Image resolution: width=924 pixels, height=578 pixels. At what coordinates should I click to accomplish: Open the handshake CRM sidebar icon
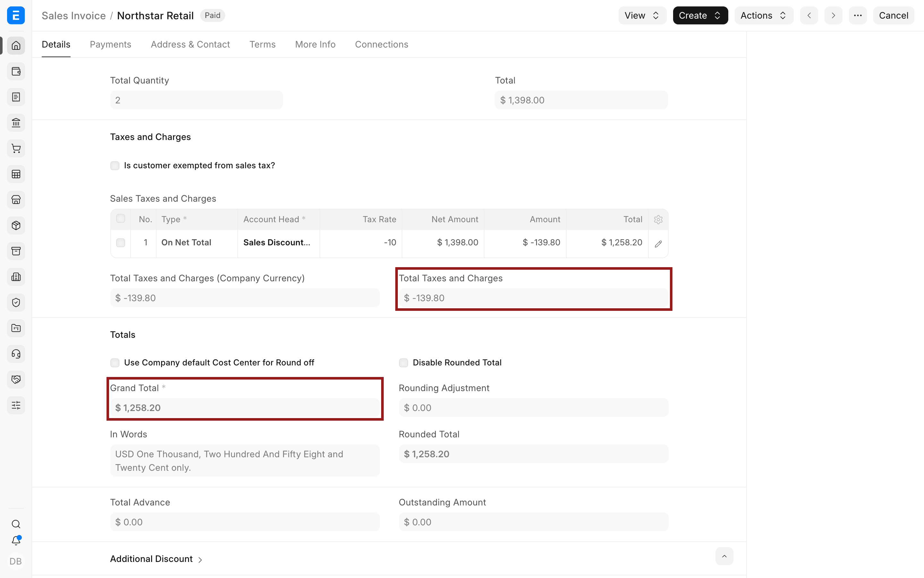click(16, 379)
